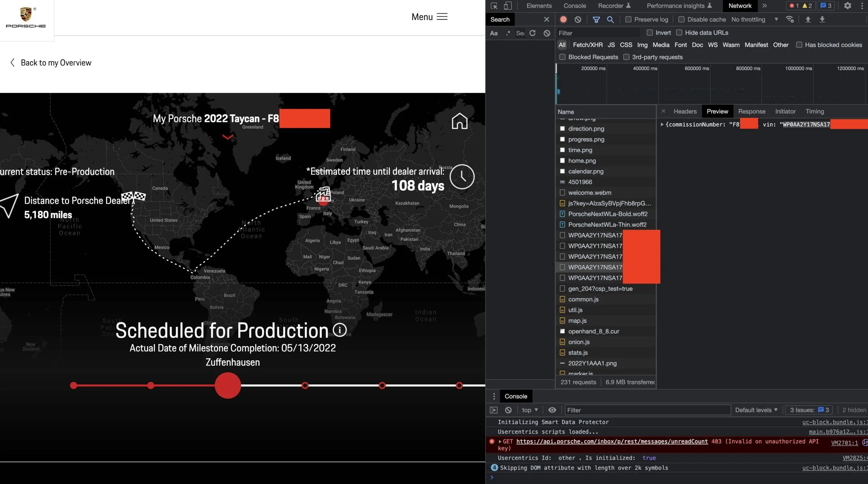Check Hide data URLs
Image resolution: width=868 pixels, height=484 pixels.
[679, 33]
